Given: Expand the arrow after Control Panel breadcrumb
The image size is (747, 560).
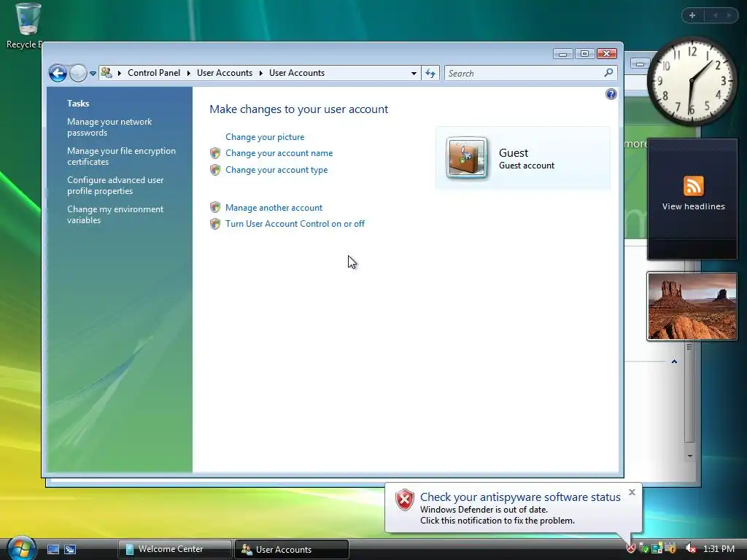Looking at the screenshot, I should [189, 73].
